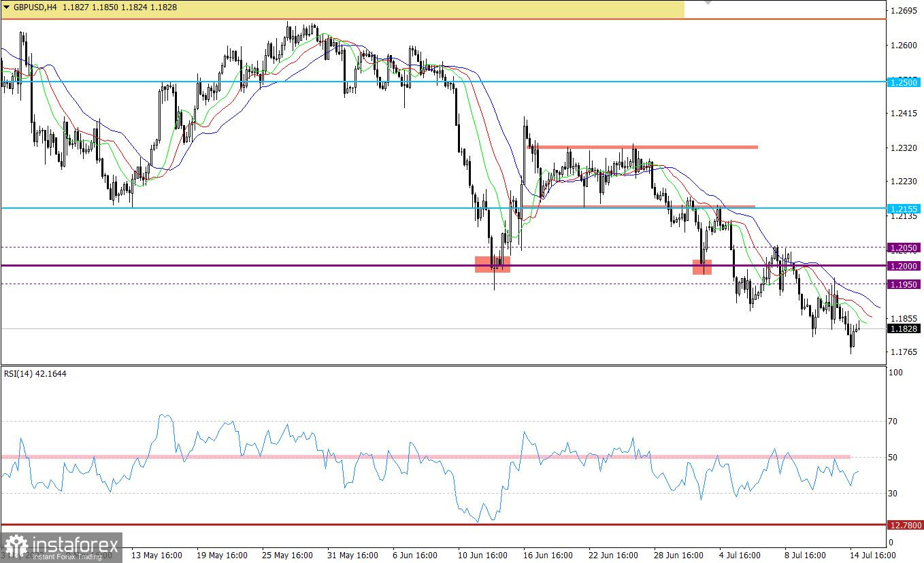
Task: Click the 31 May 16:00 date label
Action: click(352, 556)
